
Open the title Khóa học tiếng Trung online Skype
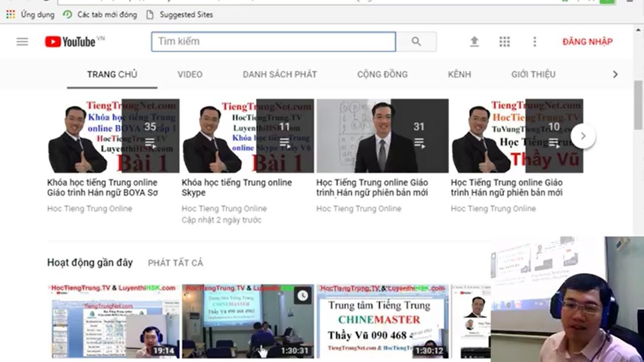point(236,188)
